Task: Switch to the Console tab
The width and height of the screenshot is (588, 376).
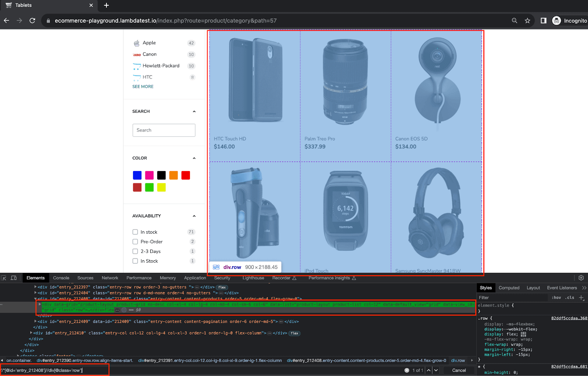Action: 61,278
